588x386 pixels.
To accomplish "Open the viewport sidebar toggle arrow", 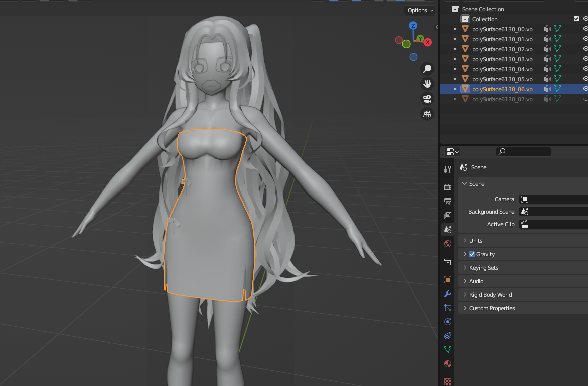I will (436, 27).
